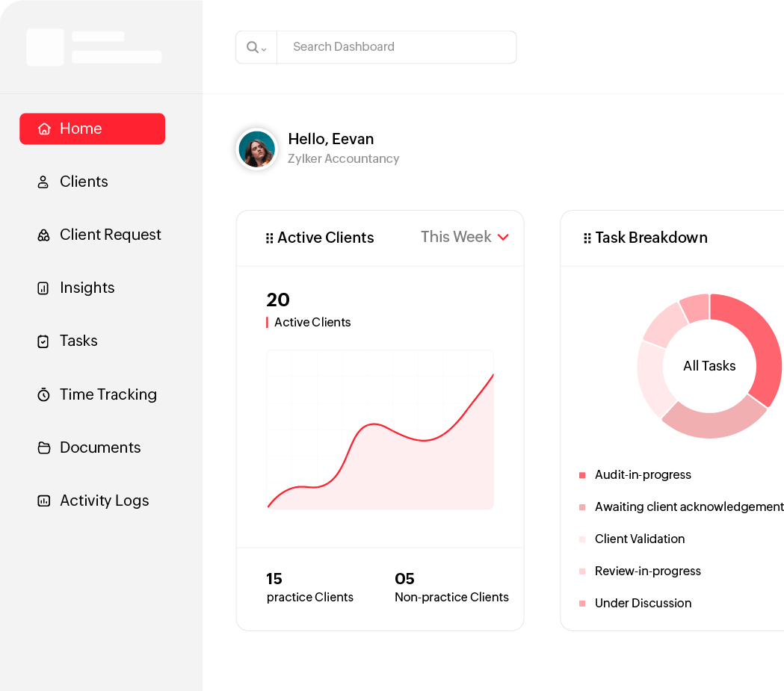Click the Zylker Accountancy link

343,158
